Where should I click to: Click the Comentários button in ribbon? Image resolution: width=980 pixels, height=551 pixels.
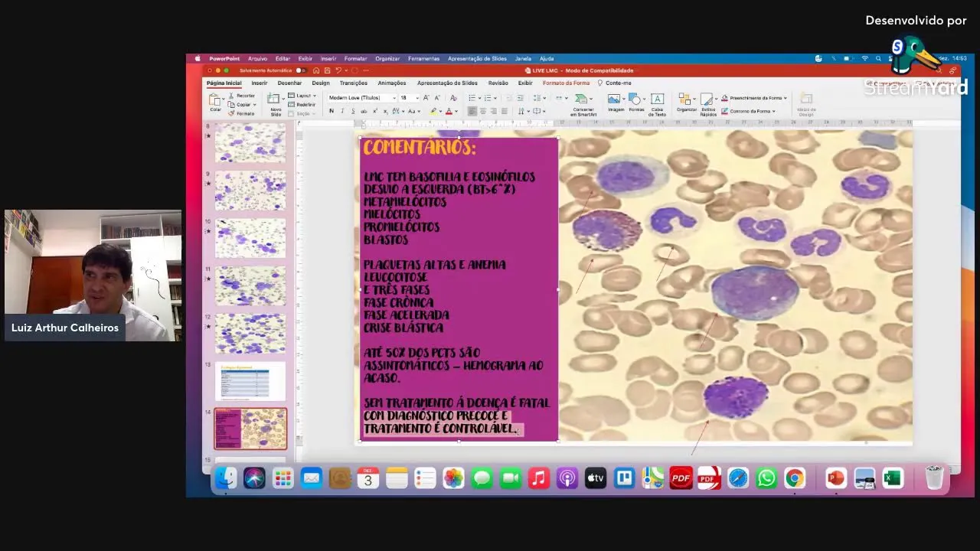937,83
